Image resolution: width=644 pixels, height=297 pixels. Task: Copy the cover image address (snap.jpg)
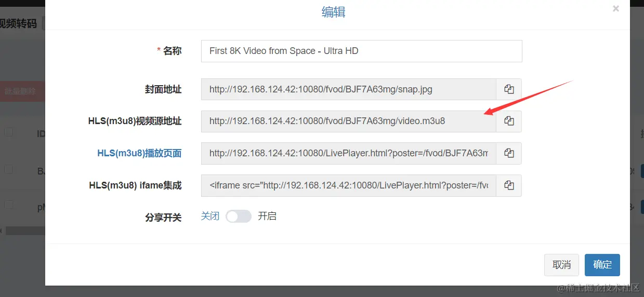(509, 89)
